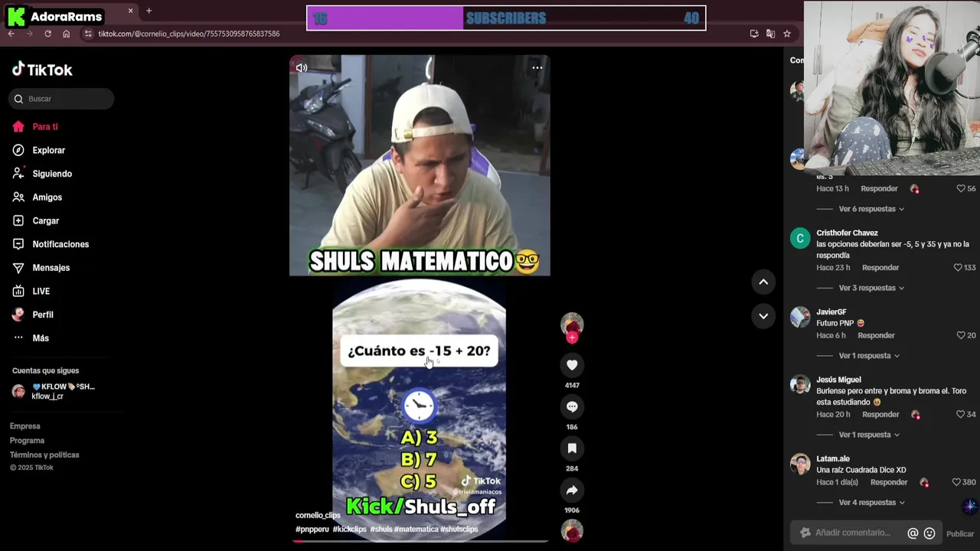
Task: Expand Ver 1 respuesta under Jesús Miguel
Action: (869, 435)
